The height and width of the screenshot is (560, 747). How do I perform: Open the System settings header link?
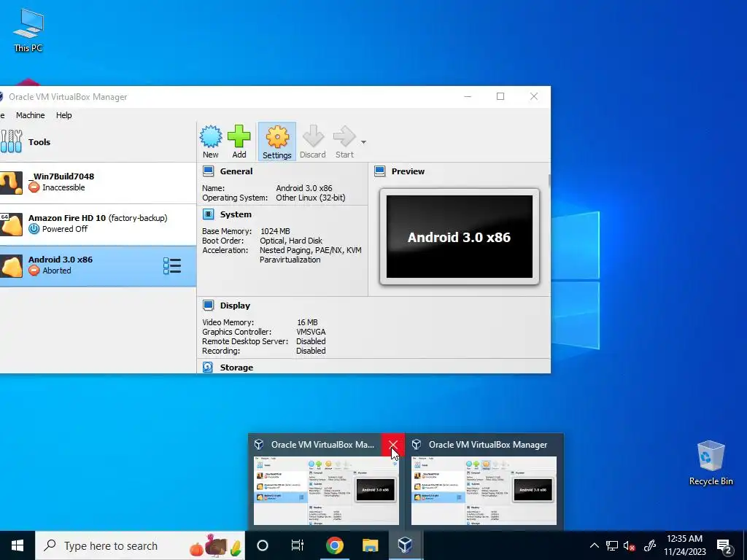click(x=236, y=215)
